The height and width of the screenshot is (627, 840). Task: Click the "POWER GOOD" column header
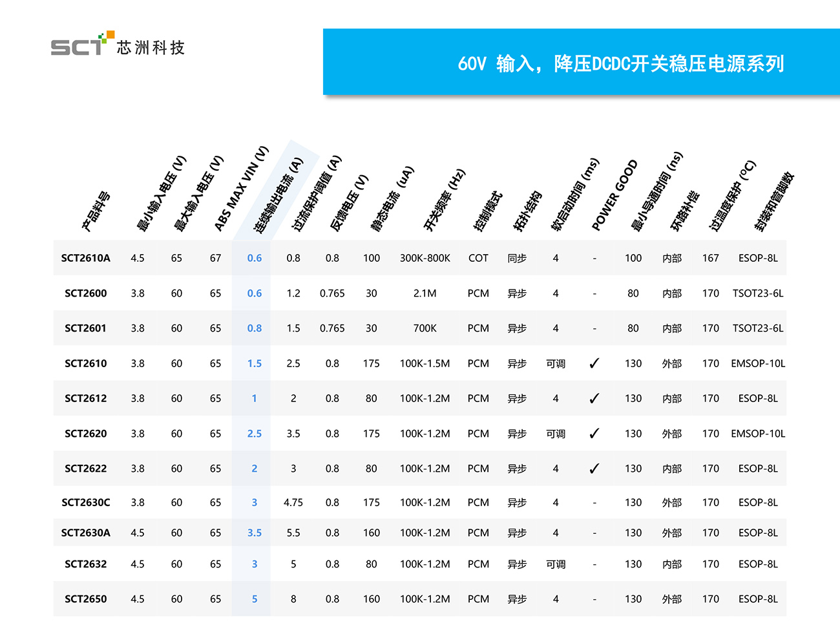pos(614,195)
